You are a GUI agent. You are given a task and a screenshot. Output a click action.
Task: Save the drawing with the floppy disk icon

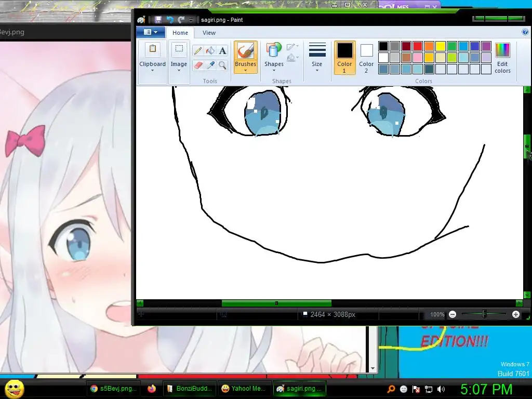pos(158,20)
